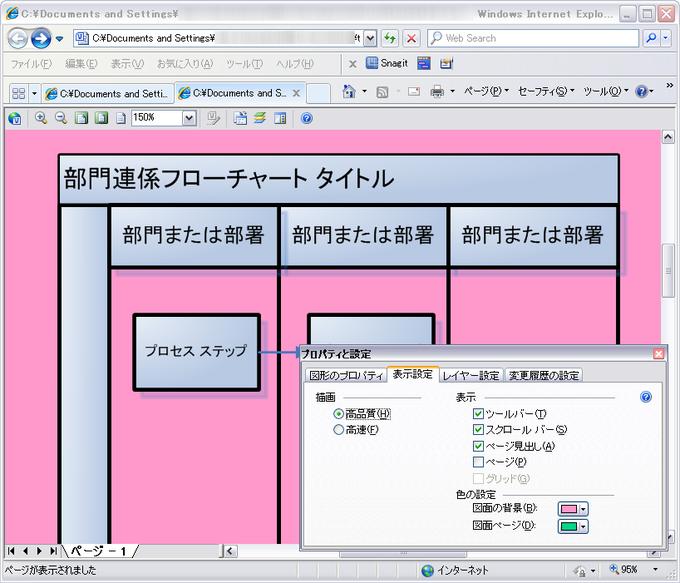
Task: Switch to first C:\Documents and Setti.. browser tab
Action: [x=108, y=94]
